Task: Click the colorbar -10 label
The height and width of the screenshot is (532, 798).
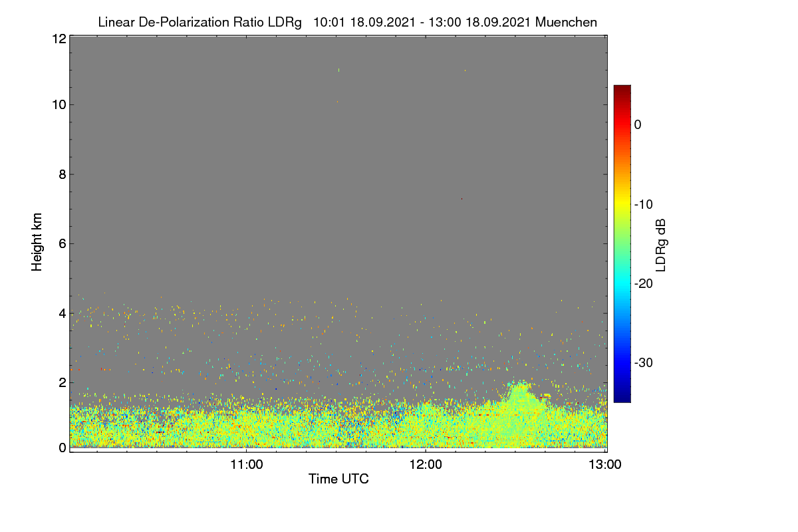Action: pos(643,203)
